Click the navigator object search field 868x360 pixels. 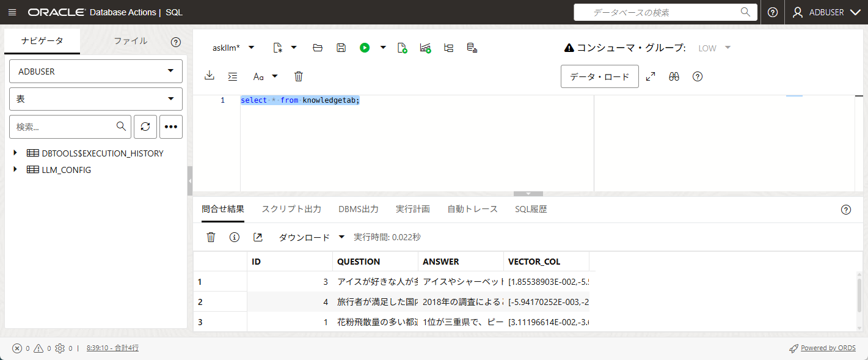70,127
